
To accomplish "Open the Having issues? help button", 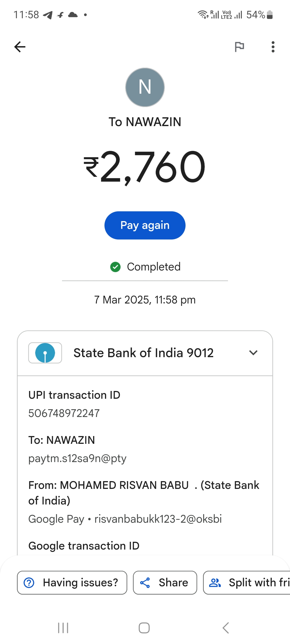I will (x=72, y=583).
